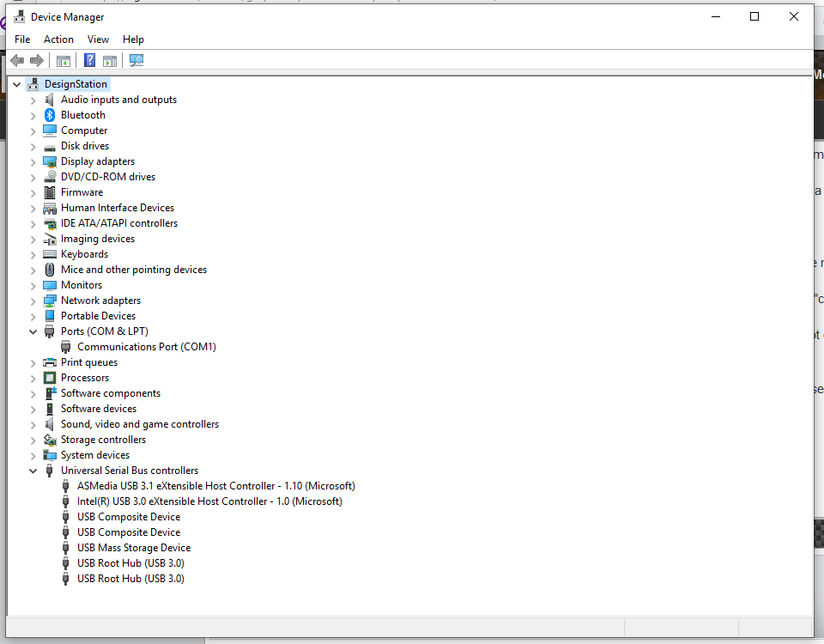Click the Back arrow toolbar icon
The image size is (824, 644).
[x=17, y=61]
